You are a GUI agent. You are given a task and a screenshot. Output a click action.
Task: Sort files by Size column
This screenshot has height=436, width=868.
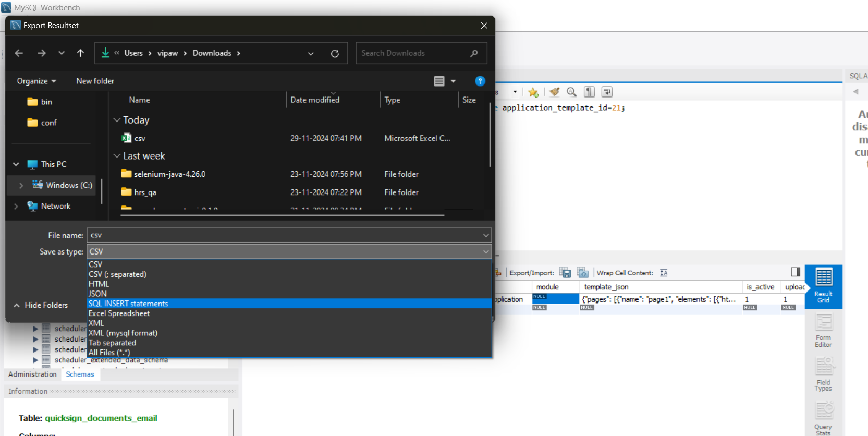[x=469, y=100]
